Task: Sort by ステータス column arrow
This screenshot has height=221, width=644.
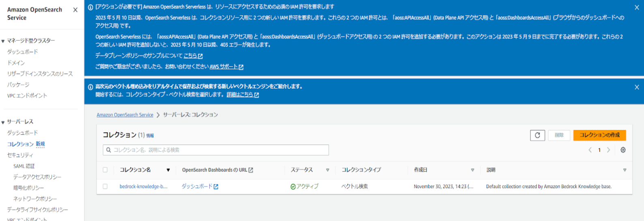Action: (327, 170)
